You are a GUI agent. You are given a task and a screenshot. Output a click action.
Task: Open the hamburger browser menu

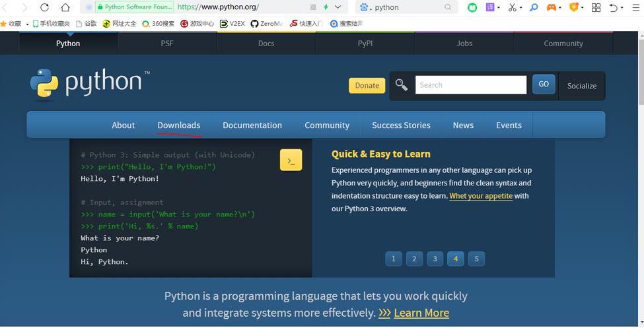coord(636,7)
